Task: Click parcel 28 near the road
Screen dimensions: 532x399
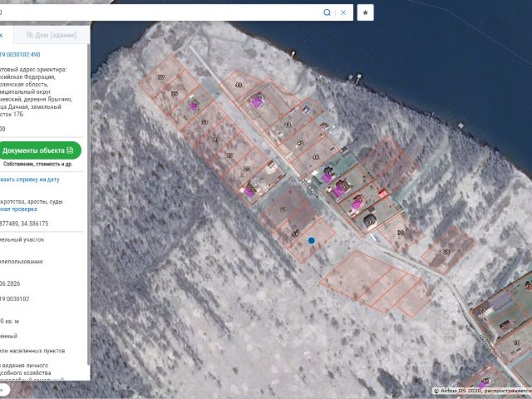Action: point(401,233)
